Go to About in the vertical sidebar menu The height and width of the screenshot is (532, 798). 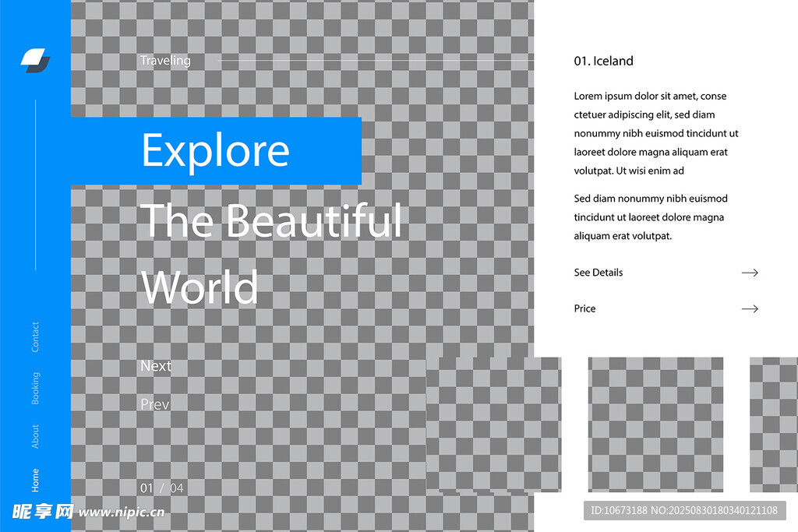tap(35, 436)
